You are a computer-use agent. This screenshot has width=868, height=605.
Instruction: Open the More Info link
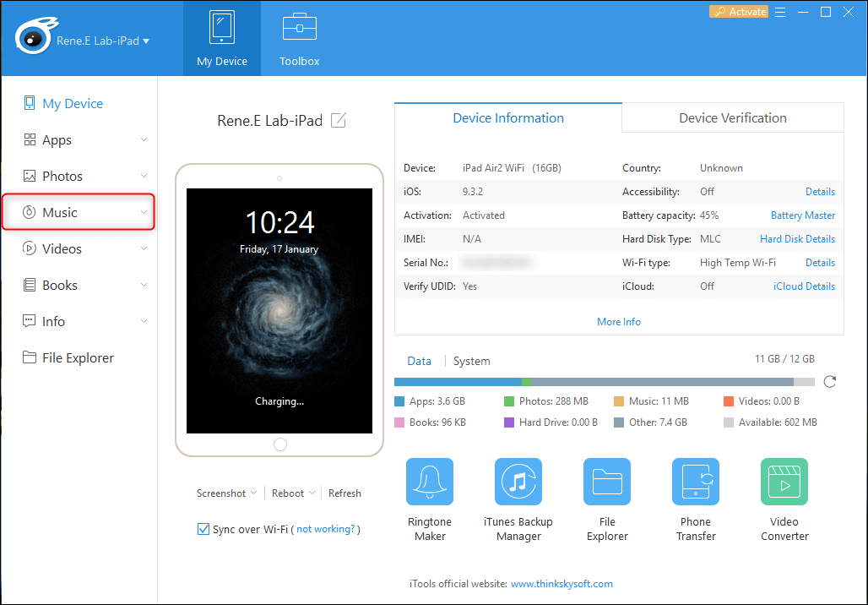click(x=618, y=322)
